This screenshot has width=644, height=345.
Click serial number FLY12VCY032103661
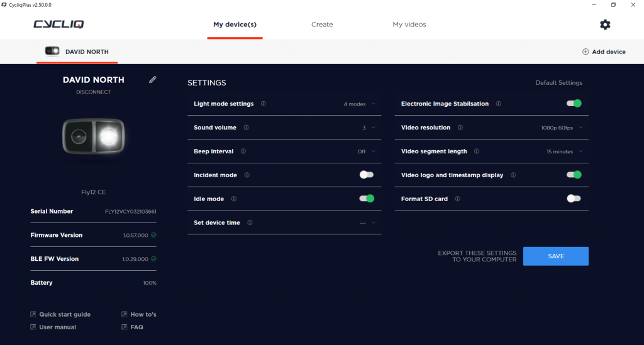(131, 212)
